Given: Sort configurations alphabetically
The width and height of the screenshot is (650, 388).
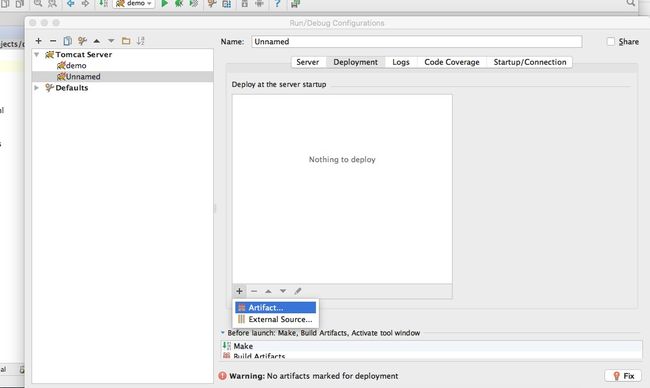Looking at the screenshot, I should (x=141, y=41).
